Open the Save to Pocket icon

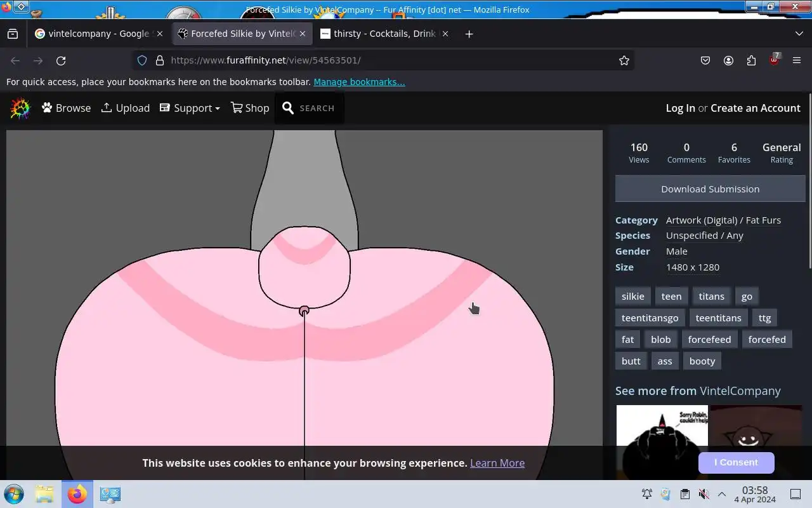pos(705,60)
